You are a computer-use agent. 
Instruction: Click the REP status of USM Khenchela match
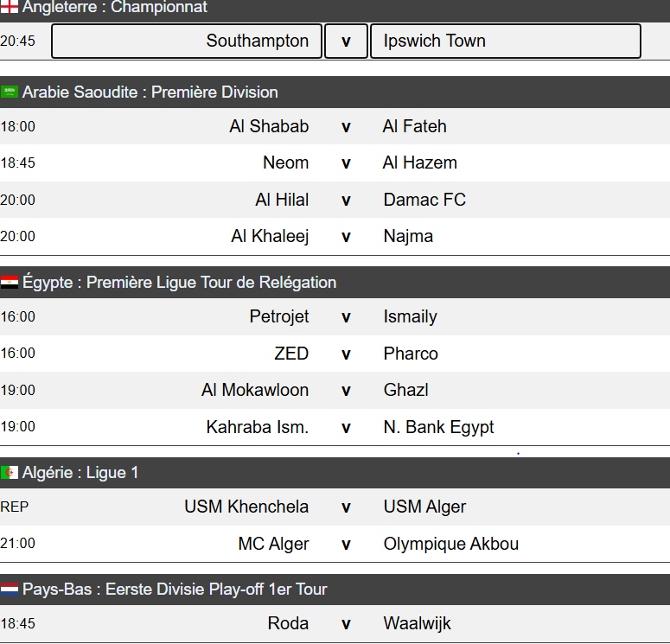click(x=14, y=507)
